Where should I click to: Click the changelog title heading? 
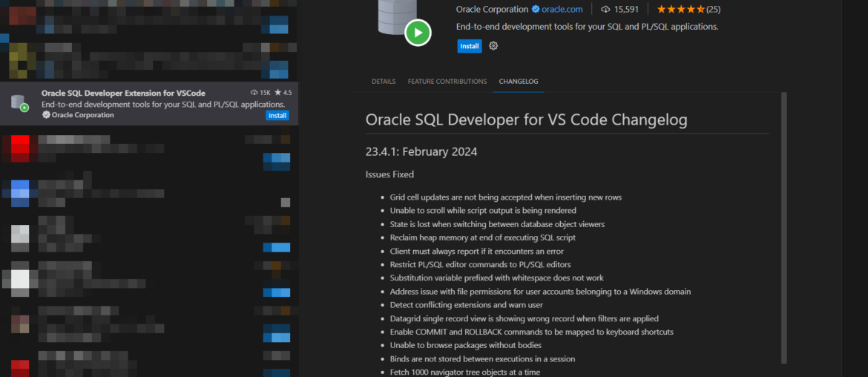click(527, 120)
